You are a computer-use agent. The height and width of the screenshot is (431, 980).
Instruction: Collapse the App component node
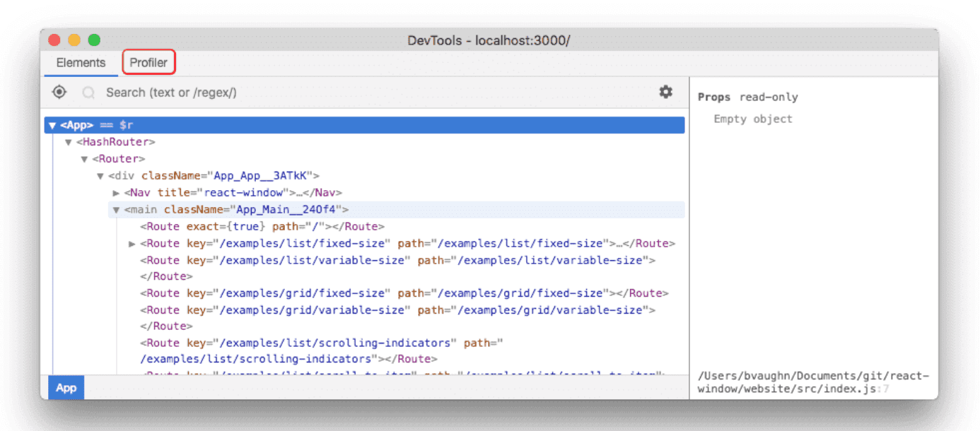point(52,125)
